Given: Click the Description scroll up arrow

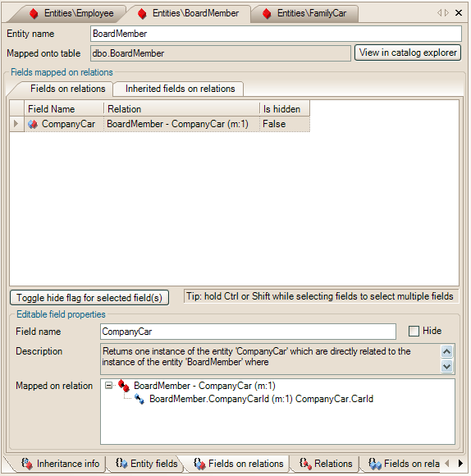Looking at the screenshot, I should pyautogui.click(x=446, y=352).
